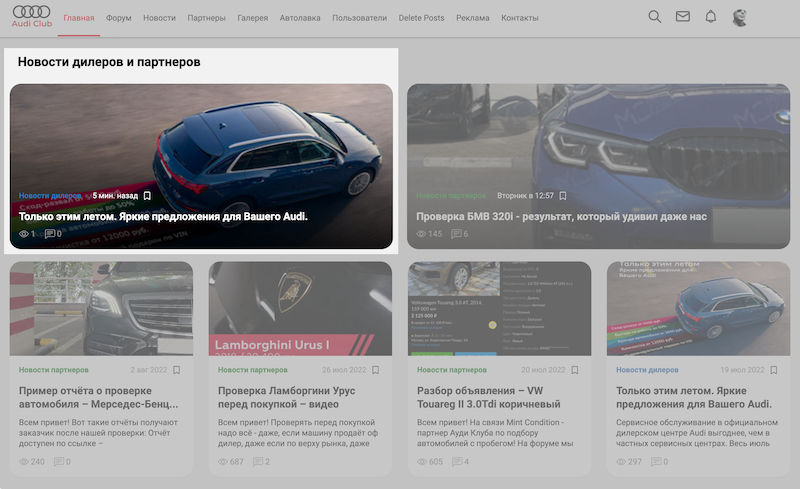Open the Пользователи menu item
Screen dimensions: 800x489
coord(360,18)
